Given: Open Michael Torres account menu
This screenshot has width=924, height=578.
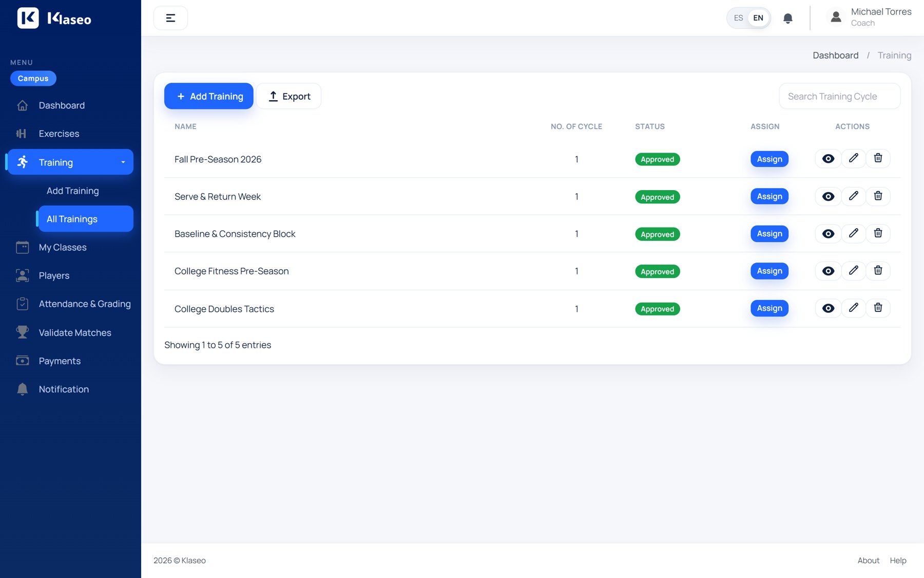Looking at the screenshot, I should 881,17.
